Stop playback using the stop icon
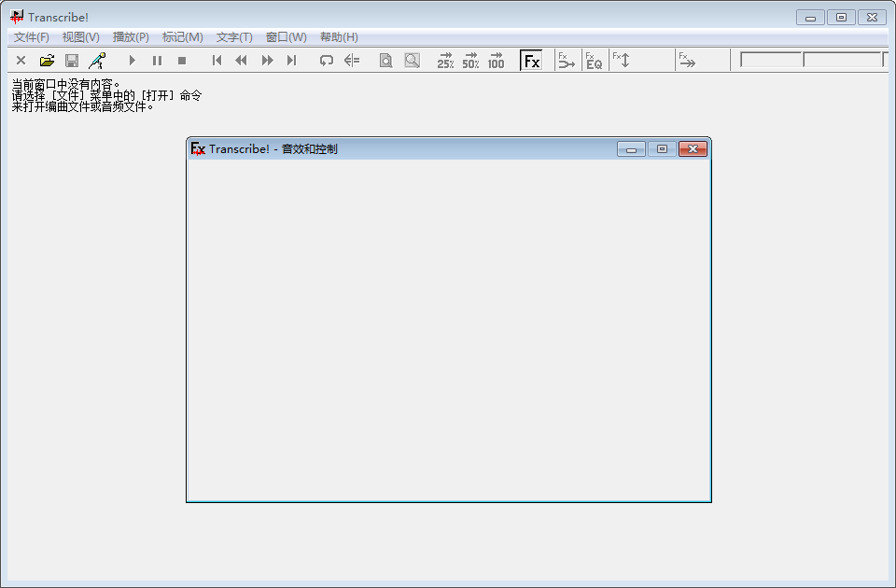 click(182, 60)
